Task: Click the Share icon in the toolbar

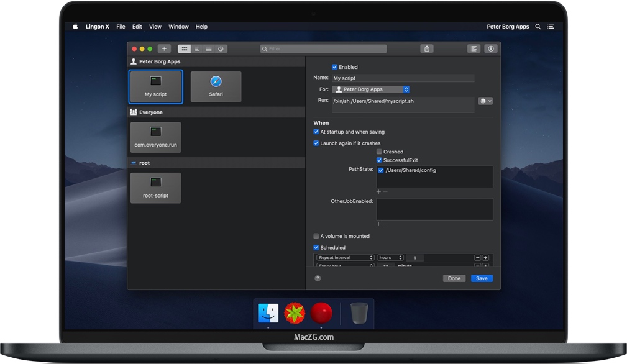Action: click(x=426, y=48)
